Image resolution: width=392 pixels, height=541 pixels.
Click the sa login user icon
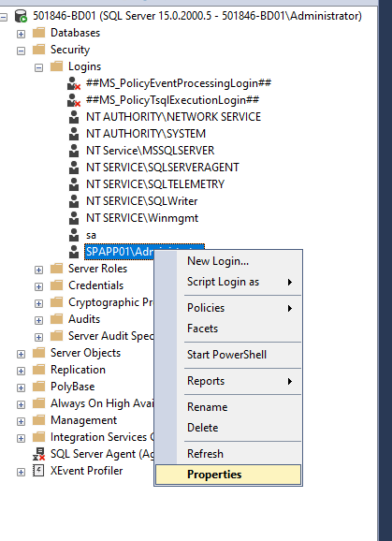tap(74, 235)
